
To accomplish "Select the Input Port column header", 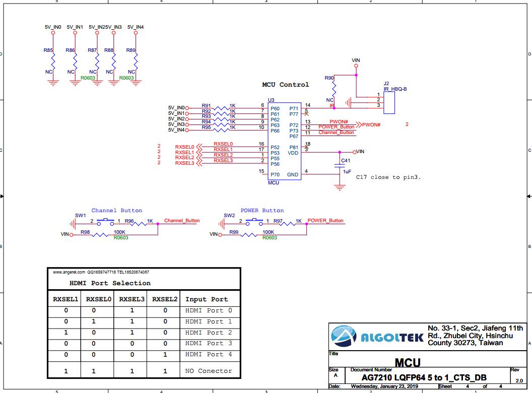I will click(207, 299).
